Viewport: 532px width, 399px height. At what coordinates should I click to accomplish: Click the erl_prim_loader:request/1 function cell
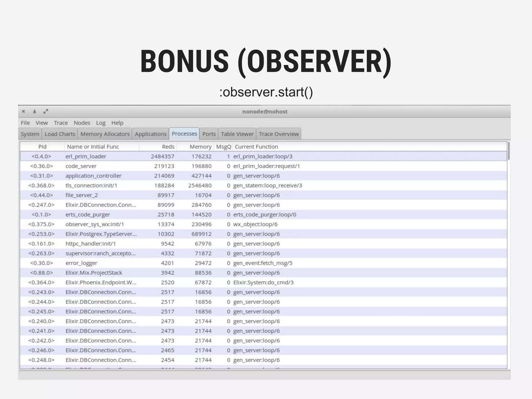(267, 166)
